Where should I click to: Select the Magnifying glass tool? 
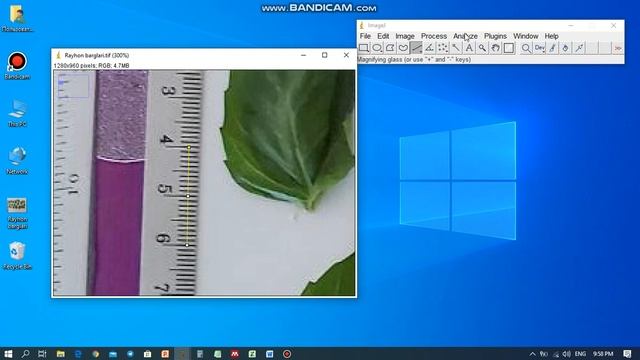click(482, 48)
